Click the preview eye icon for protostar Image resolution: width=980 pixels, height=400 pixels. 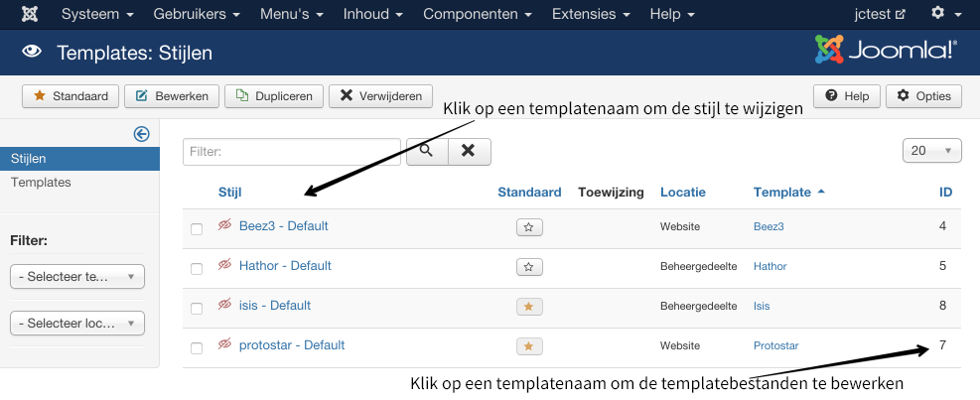pos(224,345)
